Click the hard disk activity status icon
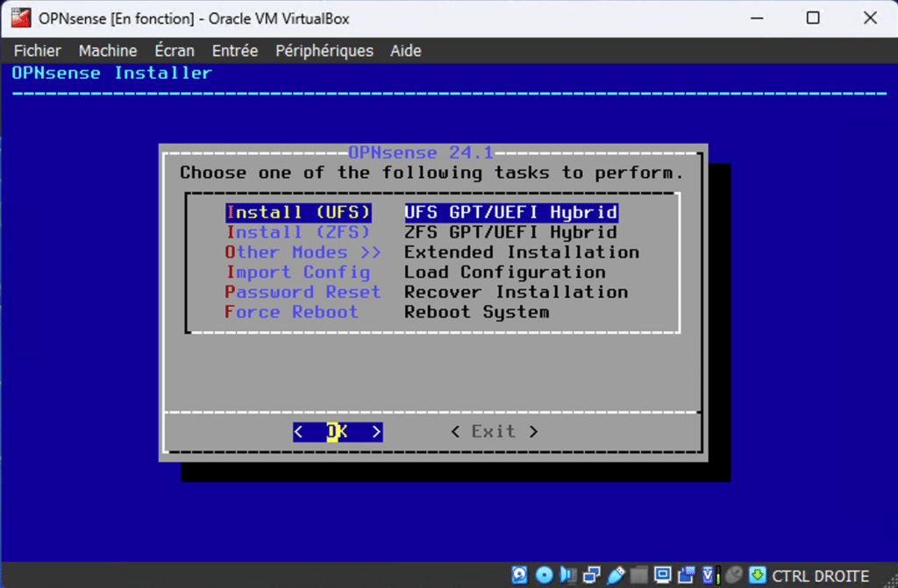The height and width of the screenshot is (588, 898). point(519,575)
